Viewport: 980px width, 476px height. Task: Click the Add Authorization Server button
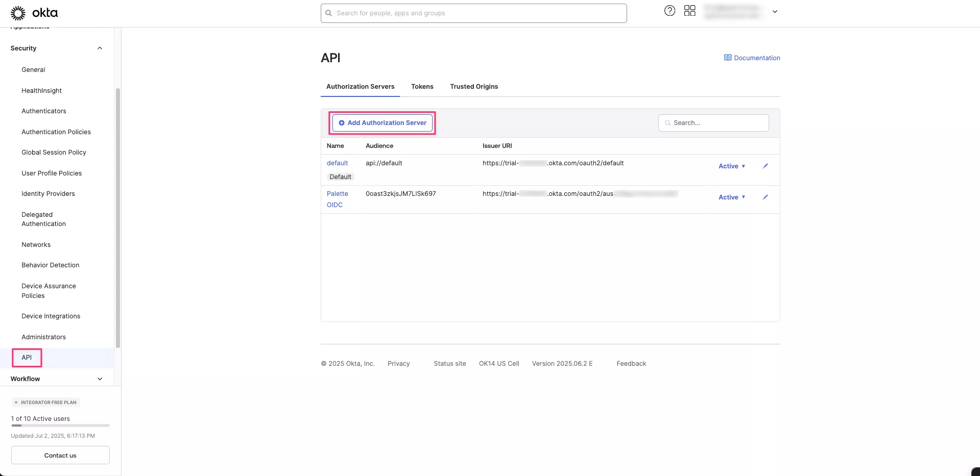point(382,123)
